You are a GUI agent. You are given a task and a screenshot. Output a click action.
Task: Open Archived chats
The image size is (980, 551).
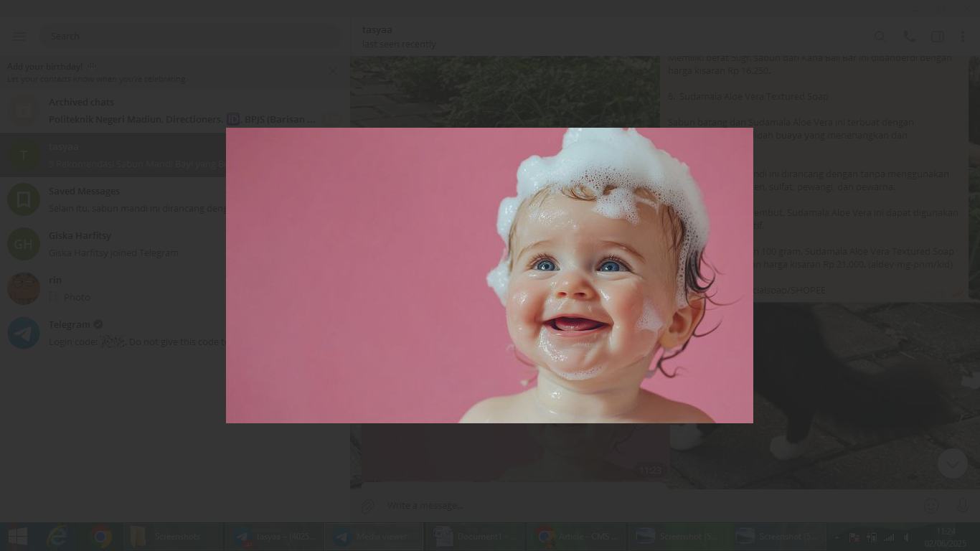click(175, 110)
